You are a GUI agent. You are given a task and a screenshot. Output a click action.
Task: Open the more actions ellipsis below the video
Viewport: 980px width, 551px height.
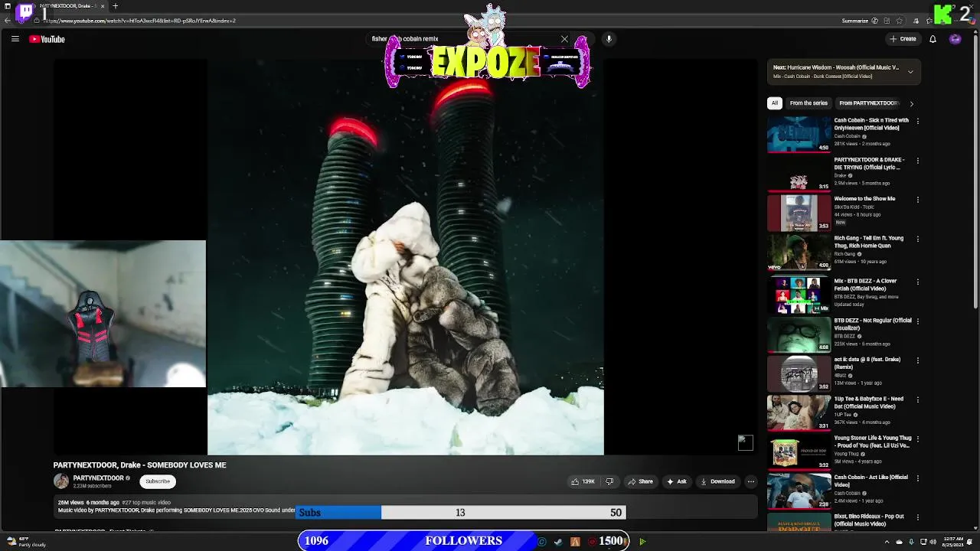[x=750, y=481]
